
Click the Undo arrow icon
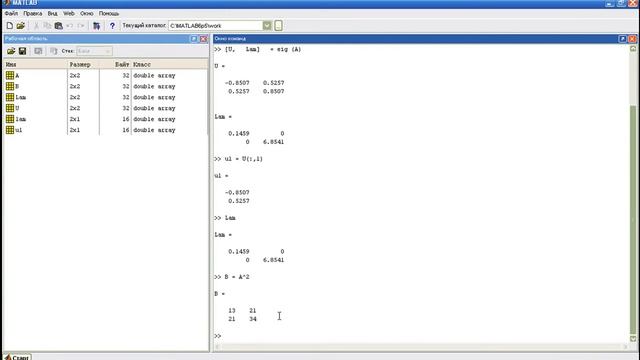pyautogui.click(x=70, y=26)
